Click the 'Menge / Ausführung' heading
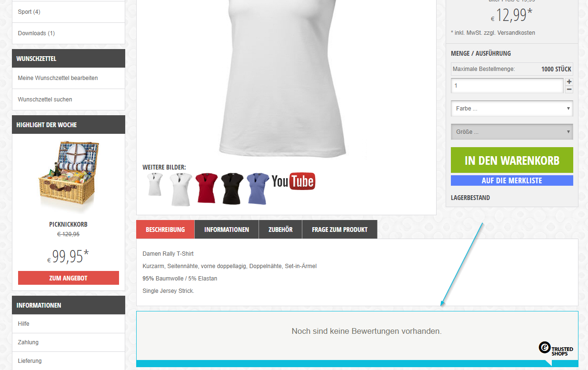 coord(481,53)
